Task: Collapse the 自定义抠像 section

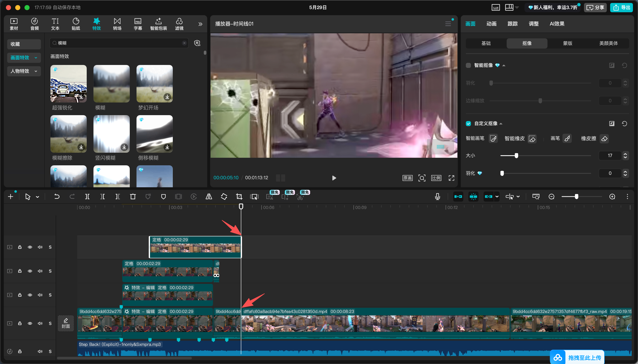Action: (x=501, y=124)
